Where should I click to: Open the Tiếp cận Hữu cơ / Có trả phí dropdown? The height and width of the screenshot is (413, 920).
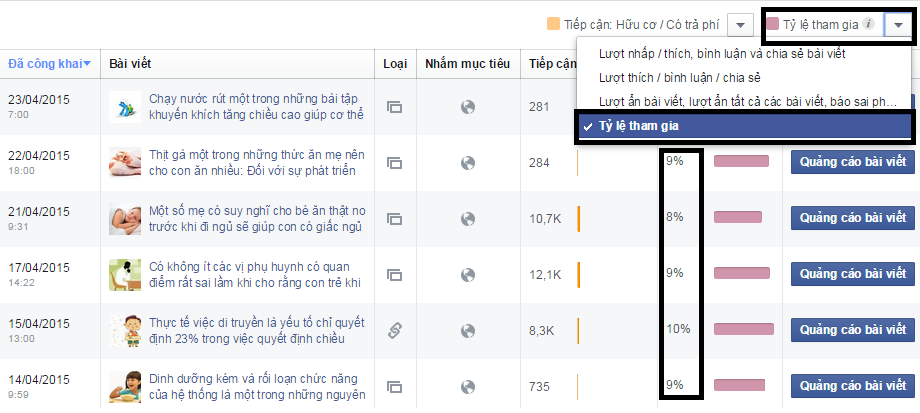pos(740,25)
